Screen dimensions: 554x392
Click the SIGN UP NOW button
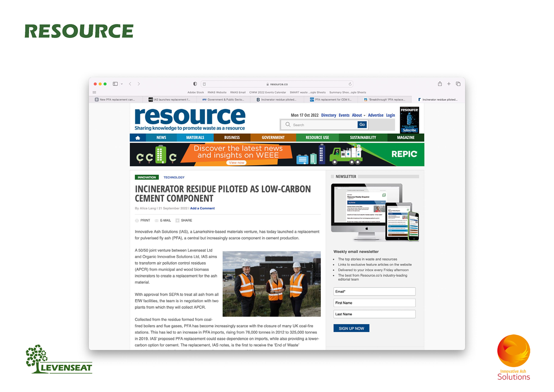[x=351, y=328]
